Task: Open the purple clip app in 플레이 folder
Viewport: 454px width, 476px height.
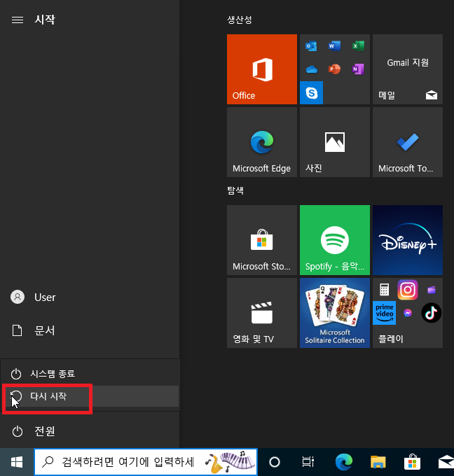Action: [x=431, y=290]
